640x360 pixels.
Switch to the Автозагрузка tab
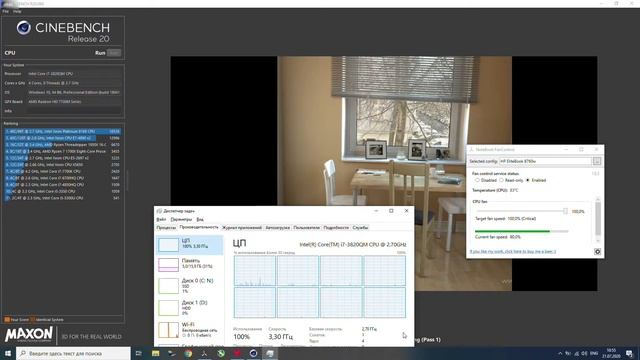278,228
